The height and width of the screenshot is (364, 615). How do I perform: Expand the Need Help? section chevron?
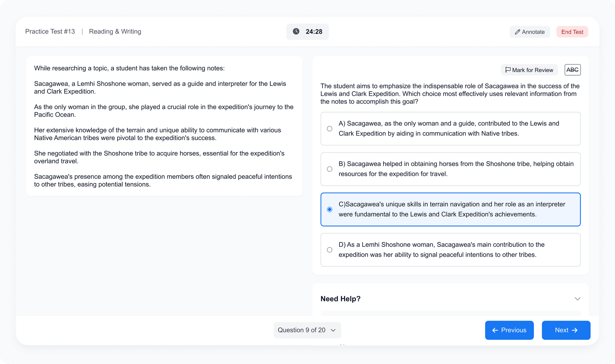coord(577,299)
